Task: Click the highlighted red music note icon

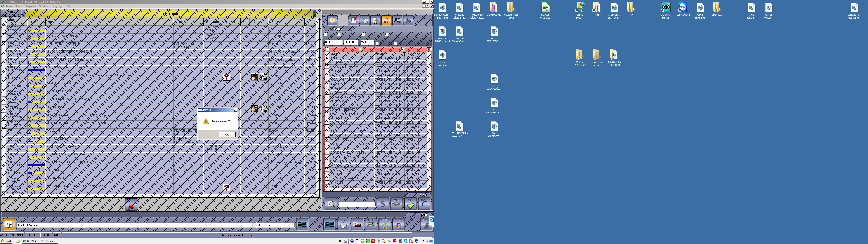Action: click(386, 20)
